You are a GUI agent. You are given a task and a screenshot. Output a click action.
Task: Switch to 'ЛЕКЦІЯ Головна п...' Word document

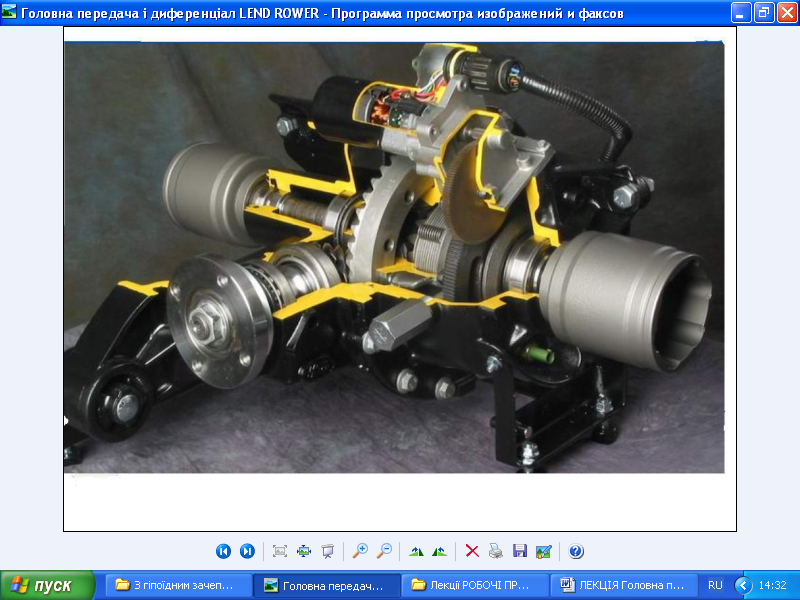623,585
